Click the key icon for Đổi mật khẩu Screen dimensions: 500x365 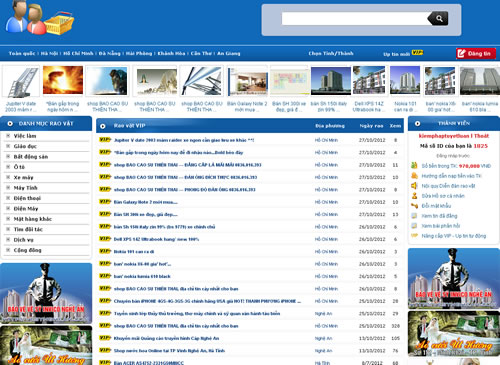coord(414,206)
